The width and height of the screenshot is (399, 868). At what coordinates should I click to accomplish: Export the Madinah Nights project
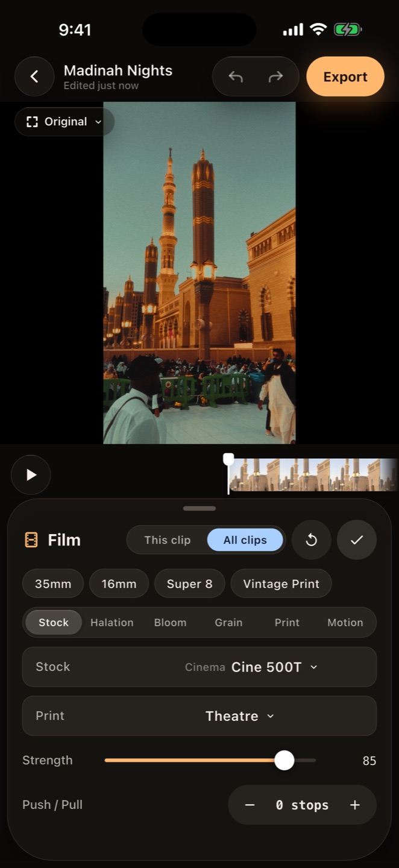coord(345,77)
